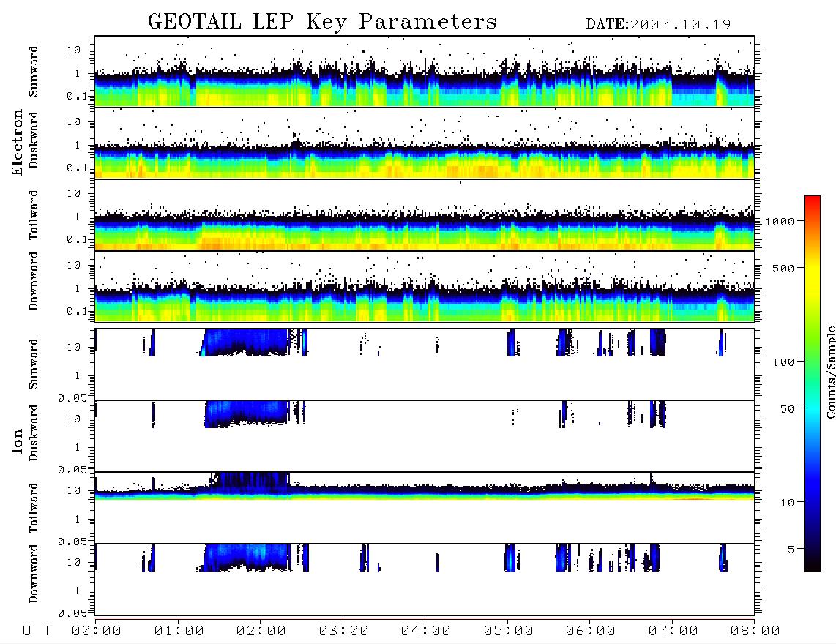Click the Electron Tailward panel label
This screenshot has width=836, height=644.
pyautogui.click(x=34, y=215)
